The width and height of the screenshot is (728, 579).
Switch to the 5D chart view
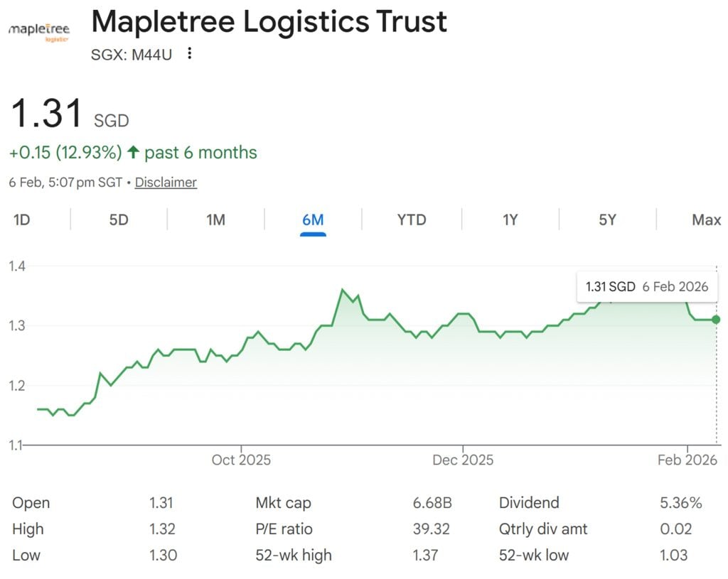pos(119,220)
